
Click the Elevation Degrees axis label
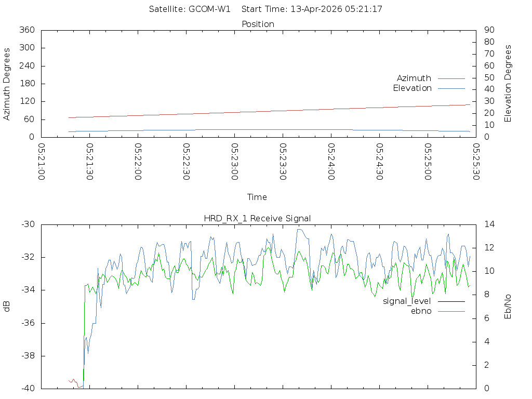click(508, 84)
